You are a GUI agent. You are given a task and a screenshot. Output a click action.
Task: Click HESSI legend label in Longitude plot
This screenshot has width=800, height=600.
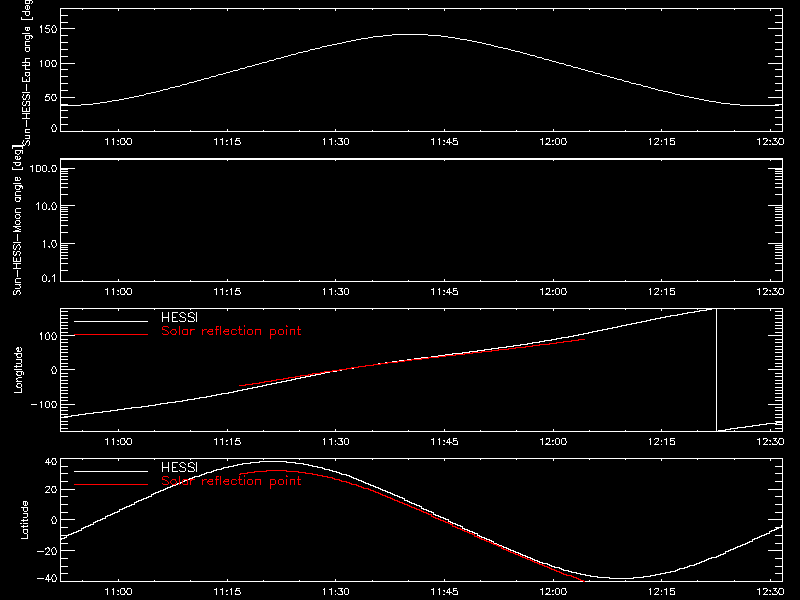pos(179,317)
